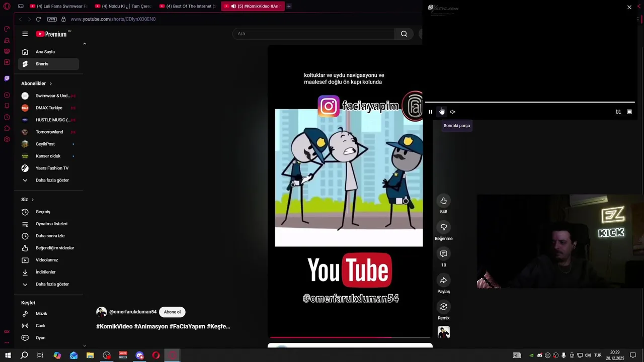Open Windows taskbar search
The height and width of the screenshot is (362, 644).
pos(24,355)
